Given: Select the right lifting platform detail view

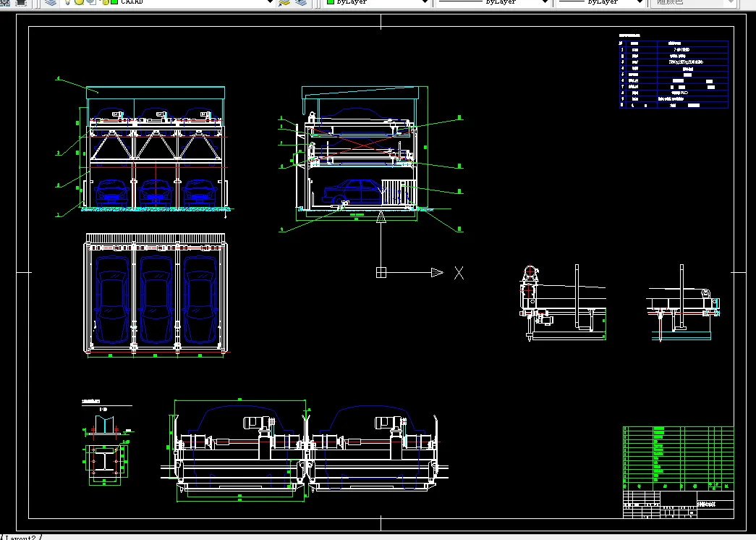Looking at the screenshot, I should (684, 303).
